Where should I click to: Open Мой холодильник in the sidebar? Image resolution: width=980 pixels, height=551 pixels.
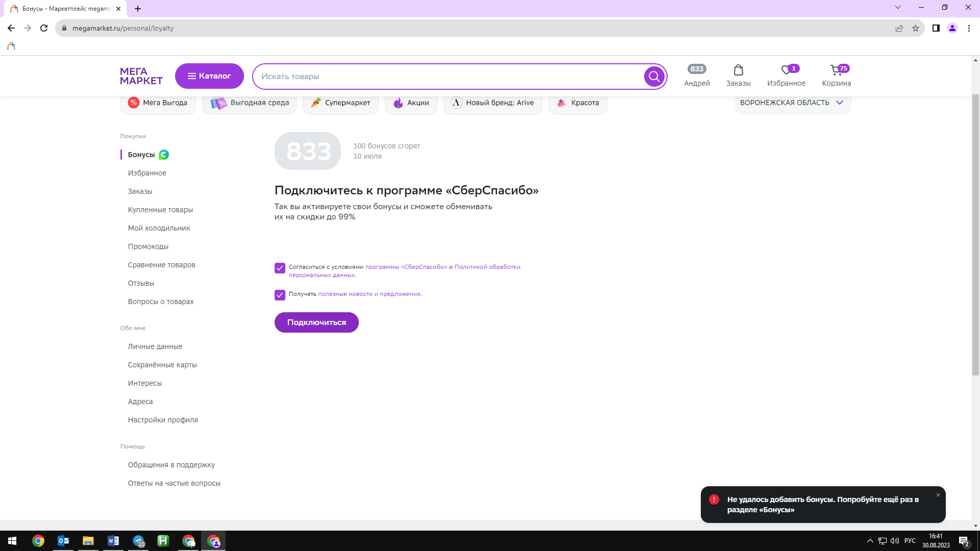(159, 228)
